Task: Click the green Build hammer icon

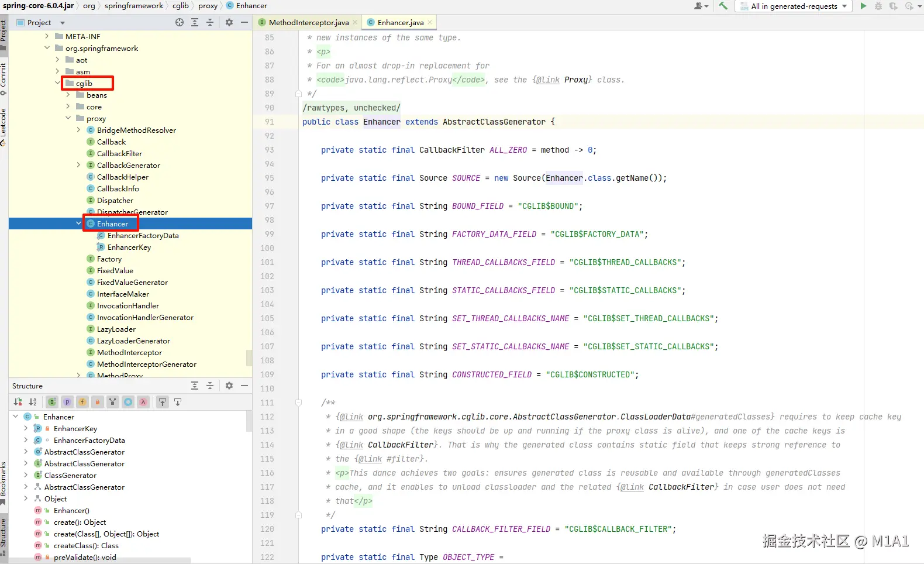Action: [x=723, y=6]
